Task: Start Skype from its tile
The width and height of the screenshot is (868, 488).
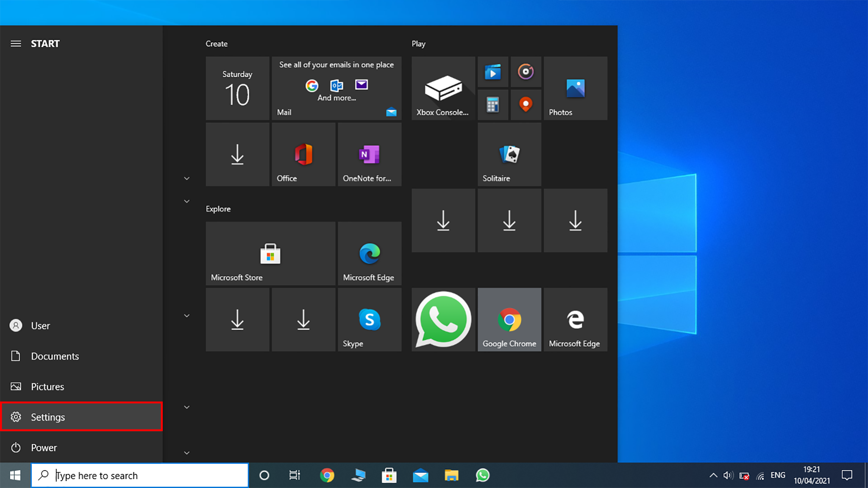Action: [x=369, y=319]
